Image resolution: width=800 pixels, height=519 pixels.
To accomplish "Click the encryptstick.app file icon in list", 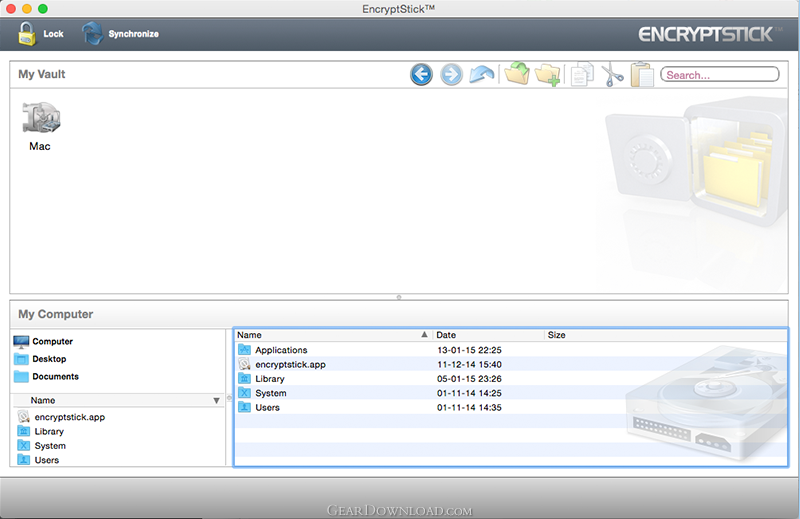I will coord(244,364).
